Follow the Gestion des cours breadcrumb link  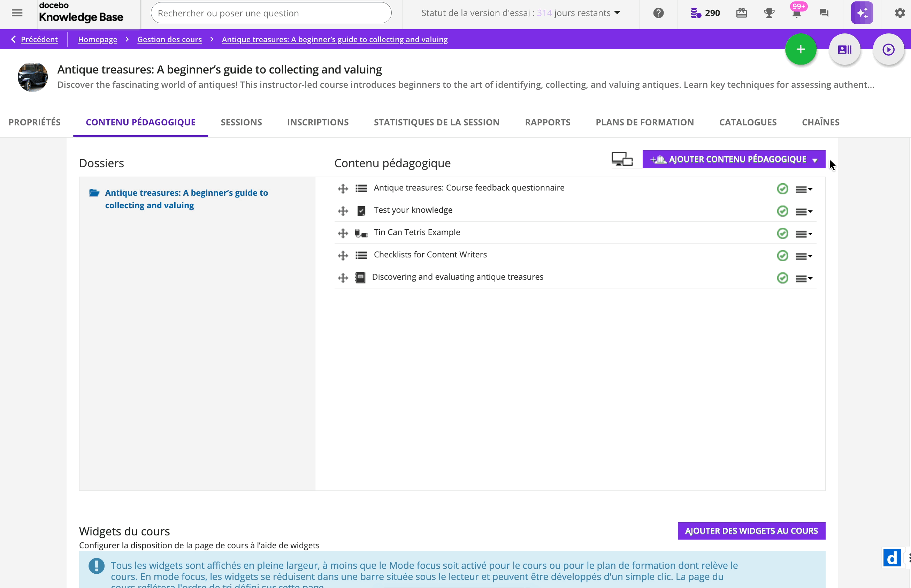point(169,39)
